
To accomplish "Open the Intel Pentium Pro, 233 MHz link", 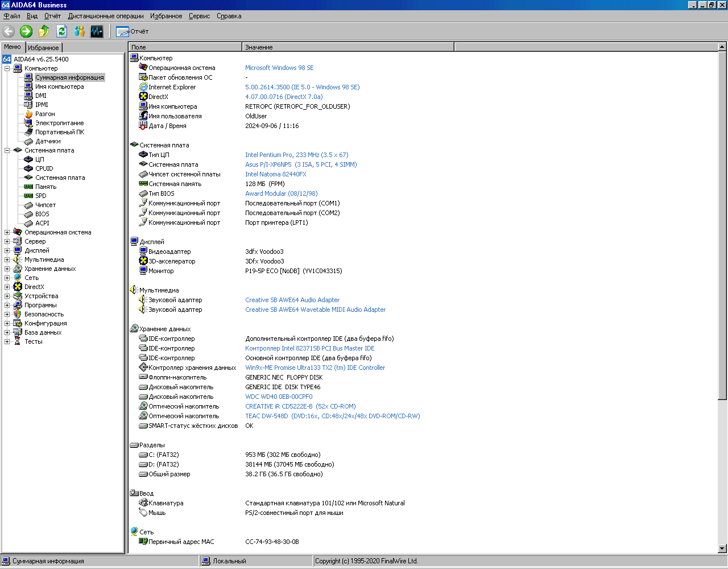I will click(297, 155).
